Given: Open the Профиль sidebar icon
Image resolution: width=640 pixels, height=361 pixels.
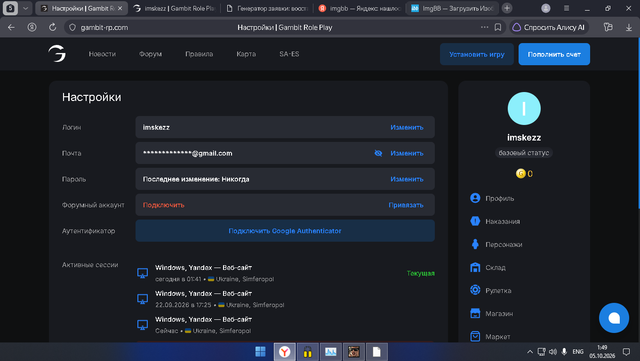Looking at the screenshot, I should pyautogui.click(x=475, y=198).
